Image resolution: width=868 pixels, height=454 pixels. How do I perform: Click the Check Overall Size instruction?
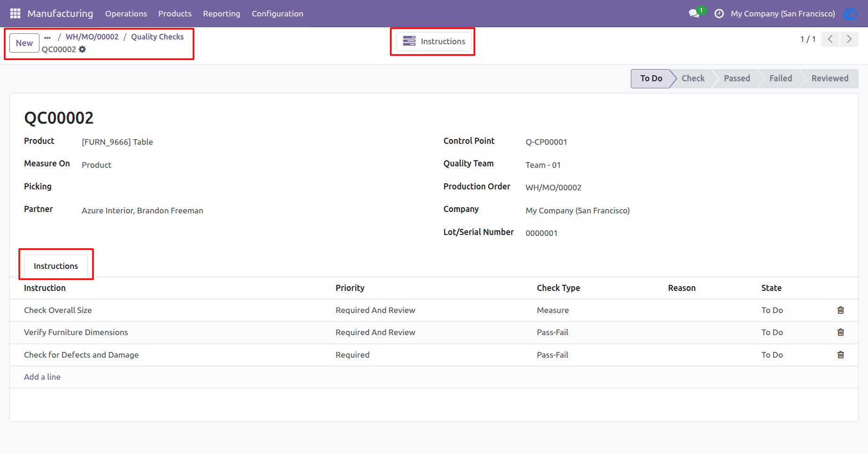tap(58, 310)
